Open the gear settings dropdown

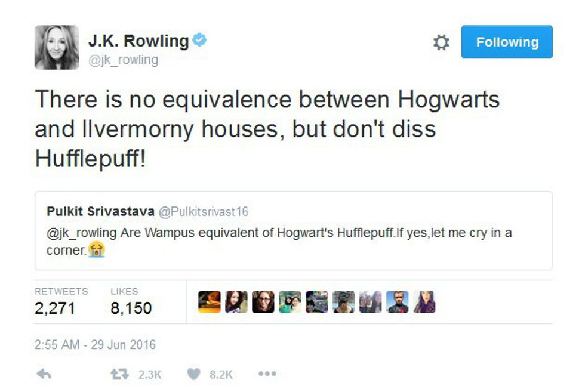pyautogui.click(x=441, y=42)
